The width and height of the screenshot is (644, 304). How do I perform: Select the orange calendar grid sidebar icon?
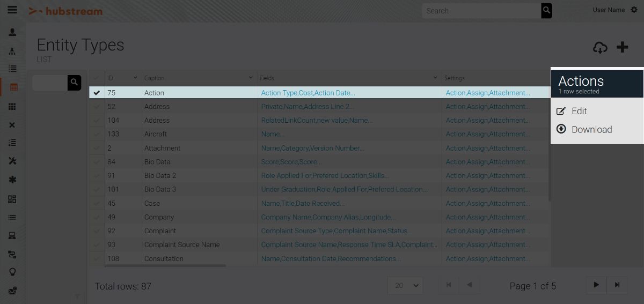click(x=13, y=87)
